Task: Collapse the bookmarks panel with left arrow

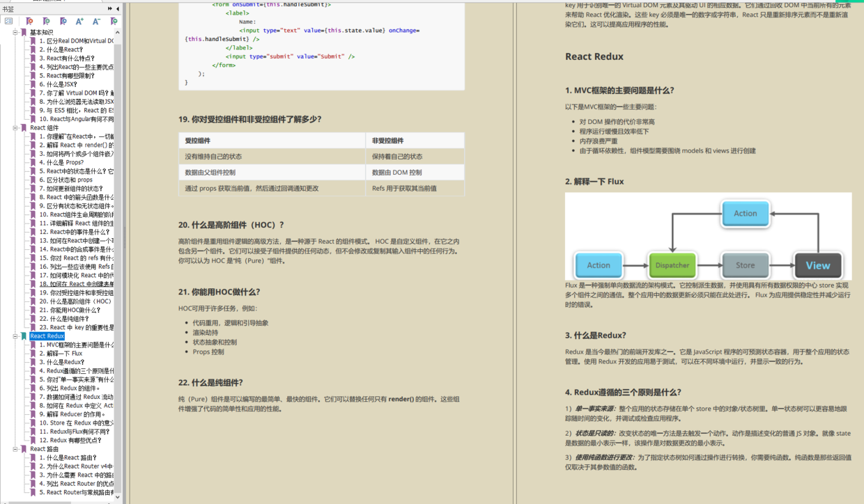Action: coord(118,8)
